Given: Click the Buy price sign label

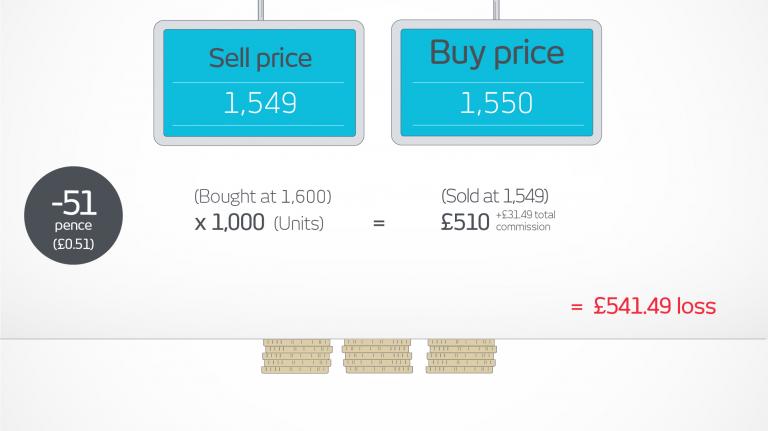Looking at the screenshot, I should [x=497, y=53].
